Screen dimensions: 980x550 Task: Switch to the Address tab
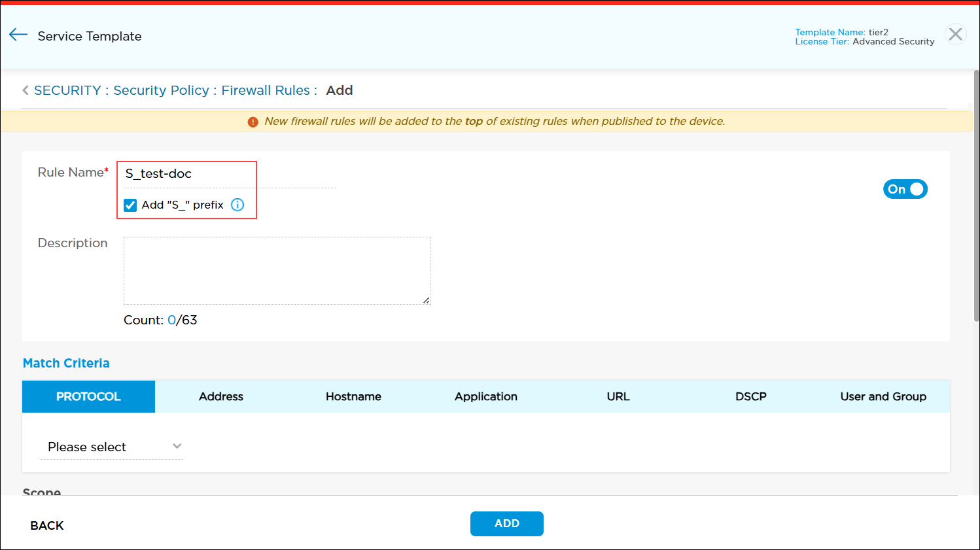click(221, 396)
